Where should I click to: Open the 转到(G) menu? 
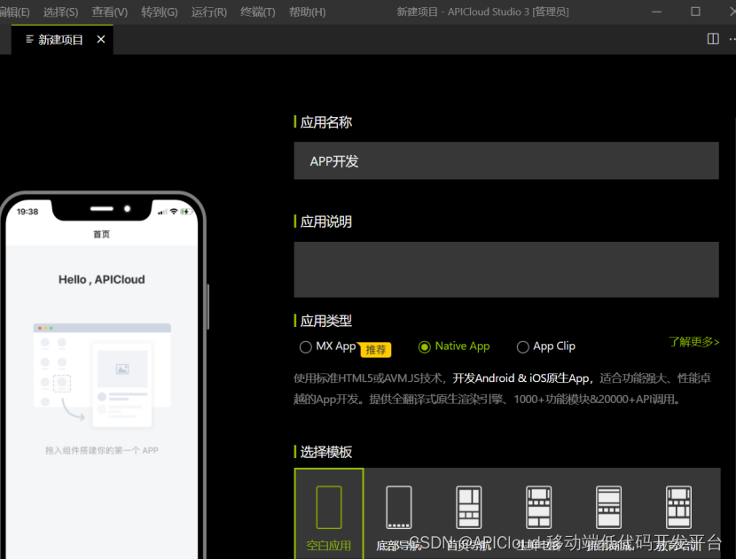point(160,12)
